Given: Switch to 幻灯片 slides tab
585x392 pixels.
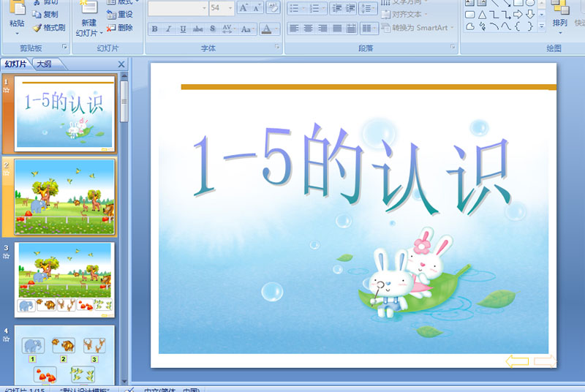Looking at the screenshot, I should 15,64.
